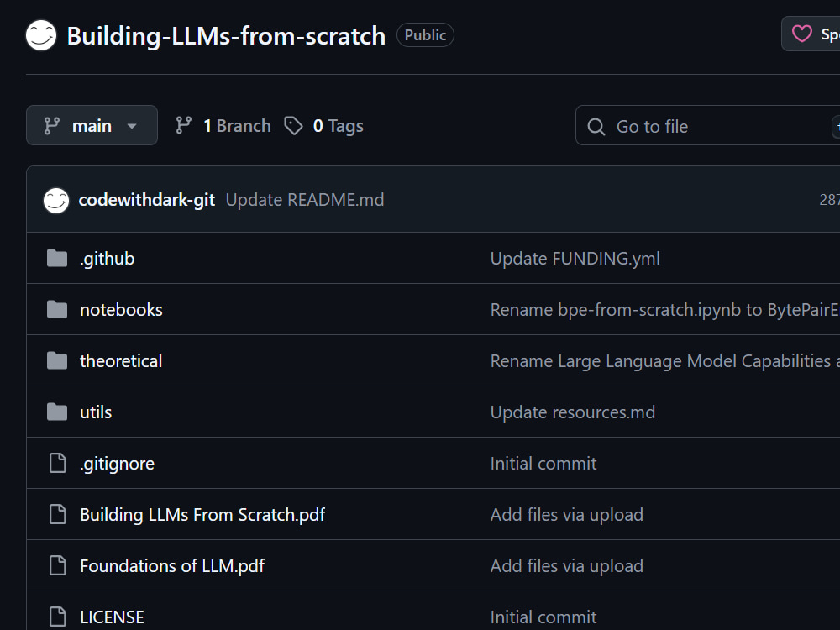Open the utils folder
This screenshot has width=840, height=630.
[96, 412]
